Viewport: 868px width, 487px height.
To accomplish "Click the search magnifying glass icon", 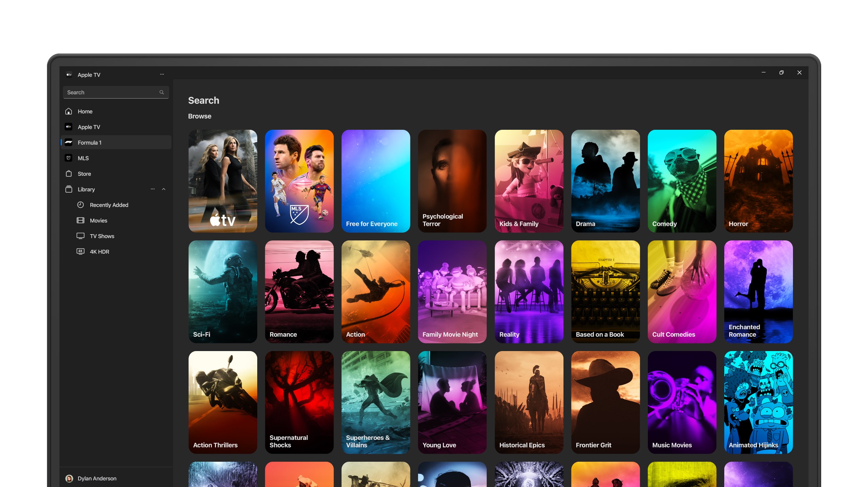I will click(x=161, y=92).
